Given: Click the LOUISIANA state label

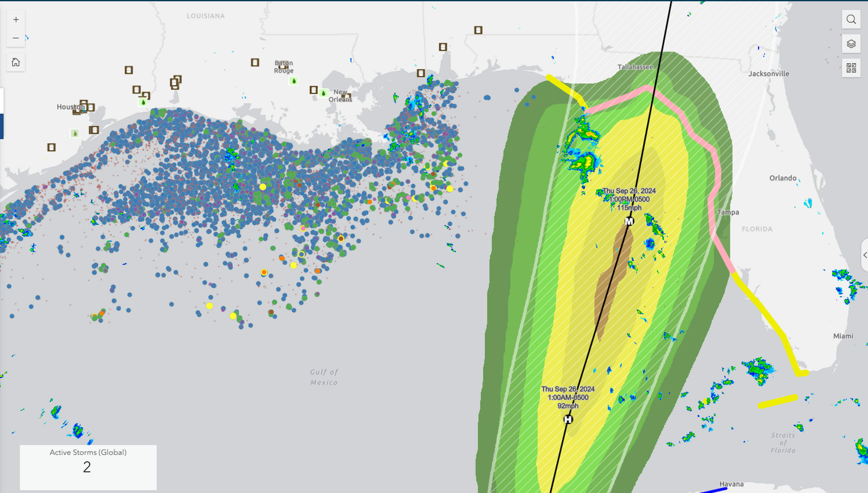Looking at the screenshot, I should click(206, 16).
